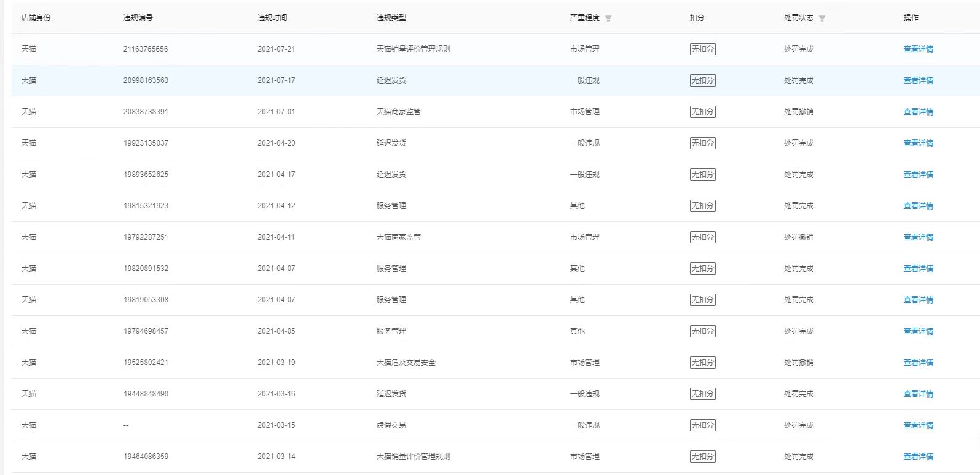Click 天猫商家监管 in the 2021-07-01 row

coord(399,112)
